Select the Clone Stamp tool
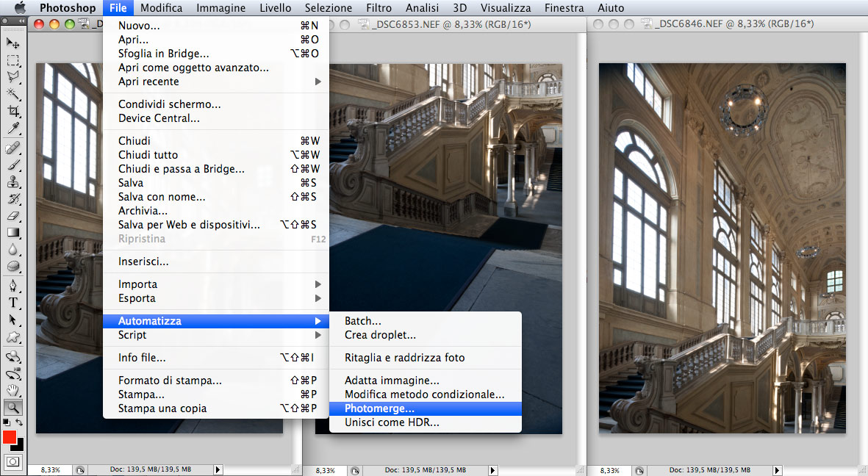 (12, 182)
